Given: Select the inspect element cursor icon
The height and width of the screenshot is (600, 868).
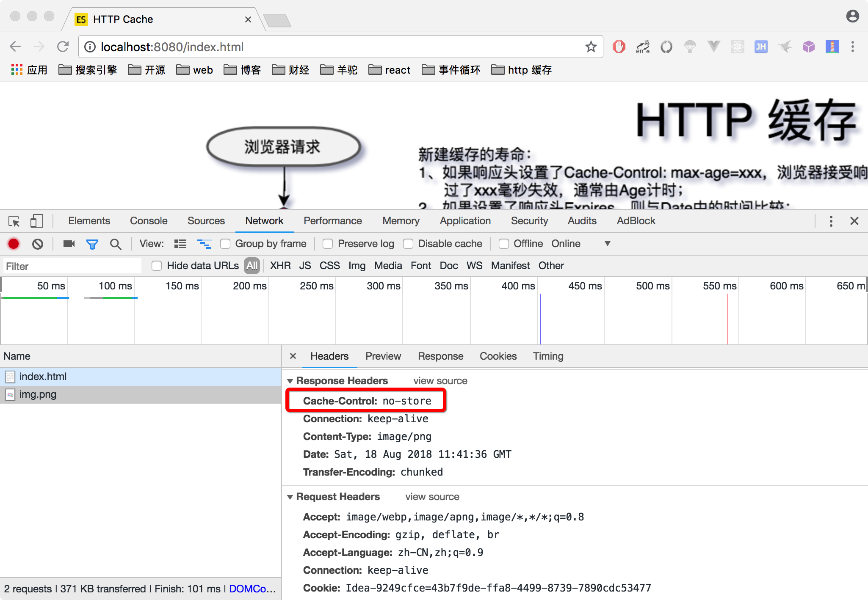Looking at the screenshot, I should pos(14,221).
